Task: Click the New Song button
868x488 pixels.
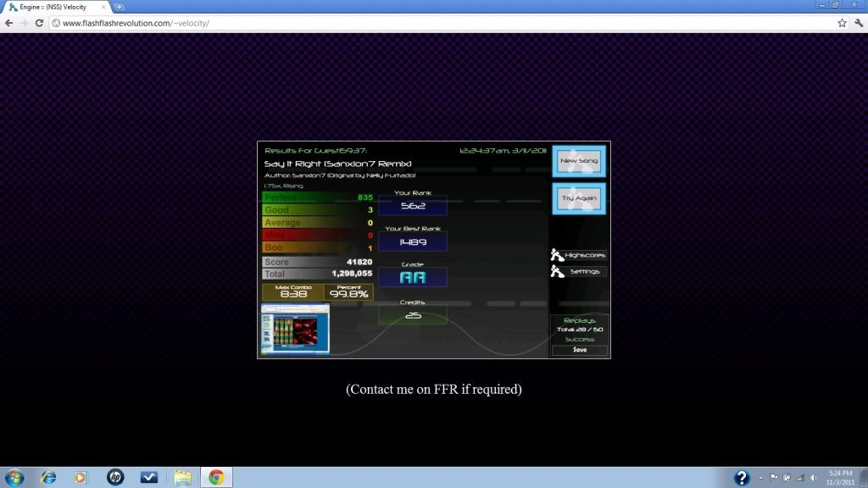Action: [579, 161]
